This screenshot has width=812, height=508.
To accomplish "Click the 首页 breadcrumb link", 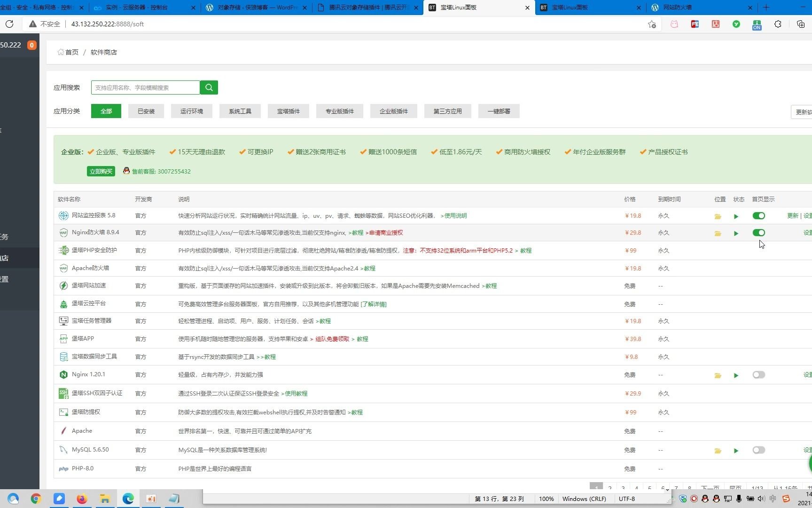I will pos(72,52).
